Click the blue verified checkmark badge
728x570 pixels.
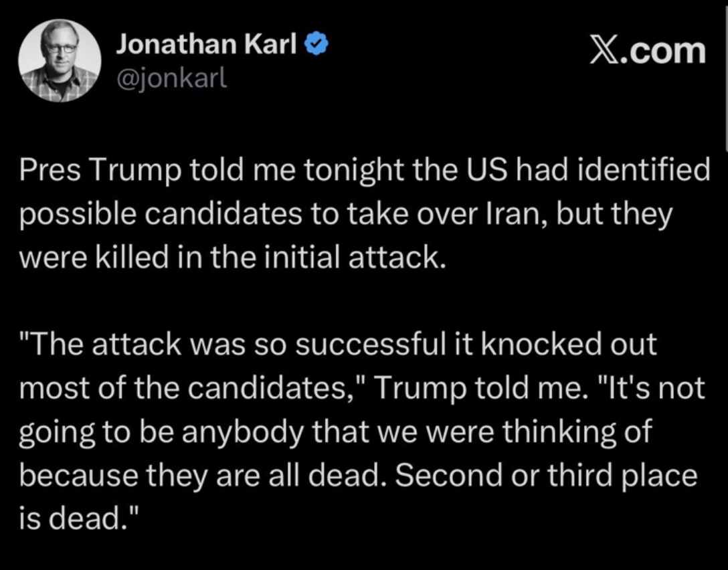[x=316, y=45]
